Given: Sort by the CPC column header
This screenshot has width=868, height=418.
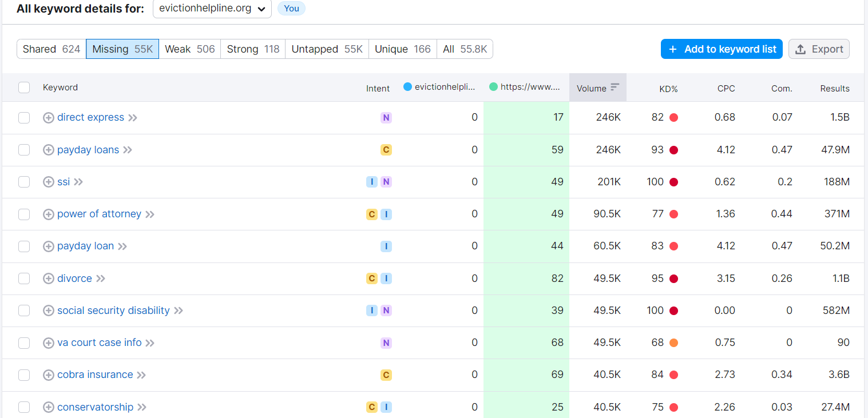Looking at the screenshot, I should pos(726,89).
